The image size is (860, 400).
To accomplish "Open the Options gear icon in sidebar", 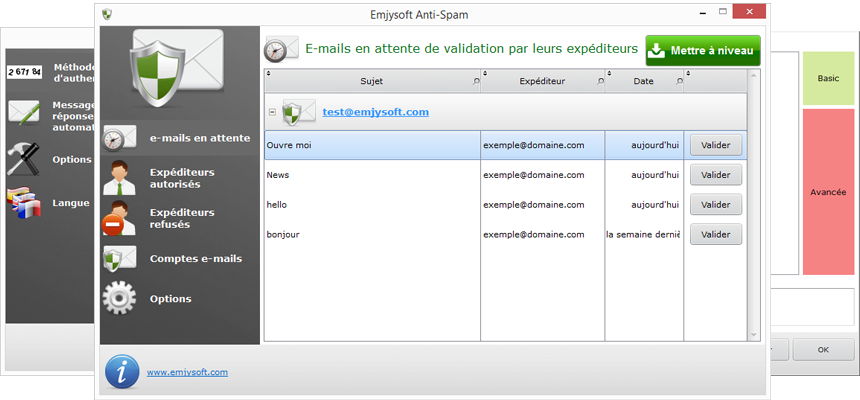I will tap(120, 299).
